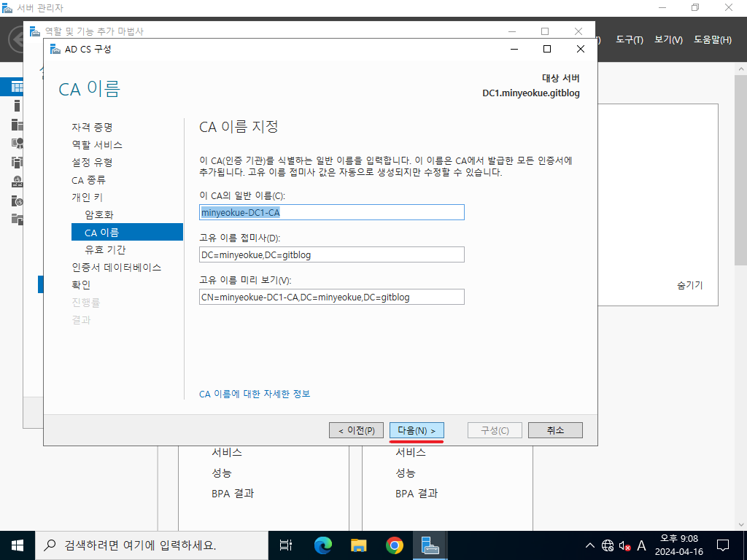This screenshot has height=560, width=747.
Task: Click IME language indicator A
Action: tap(642, 545)
